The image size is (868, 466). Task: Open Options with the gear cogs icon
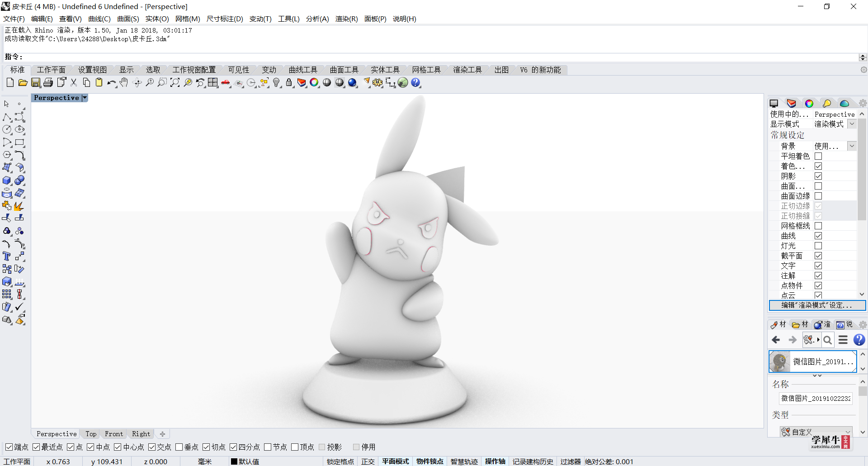pos(377,82)
